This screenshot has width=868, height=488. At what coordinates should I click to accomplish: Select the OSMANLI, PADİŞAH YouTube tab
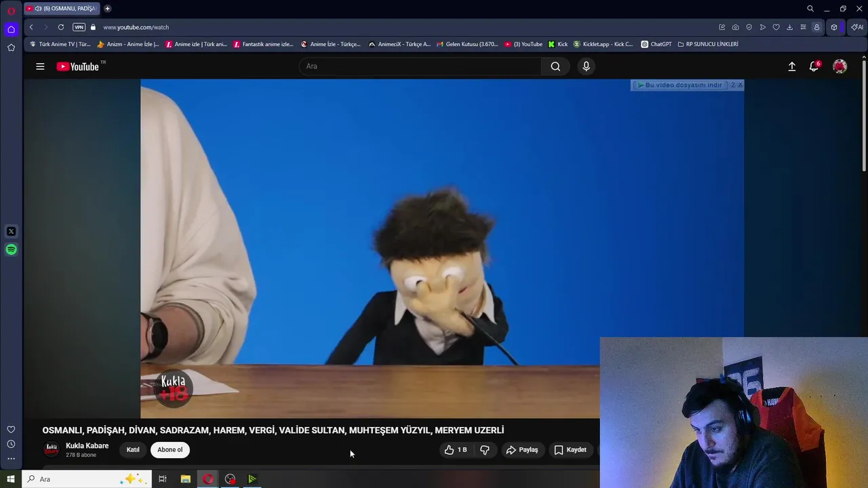pyautogui.click(x=62, y=9)
